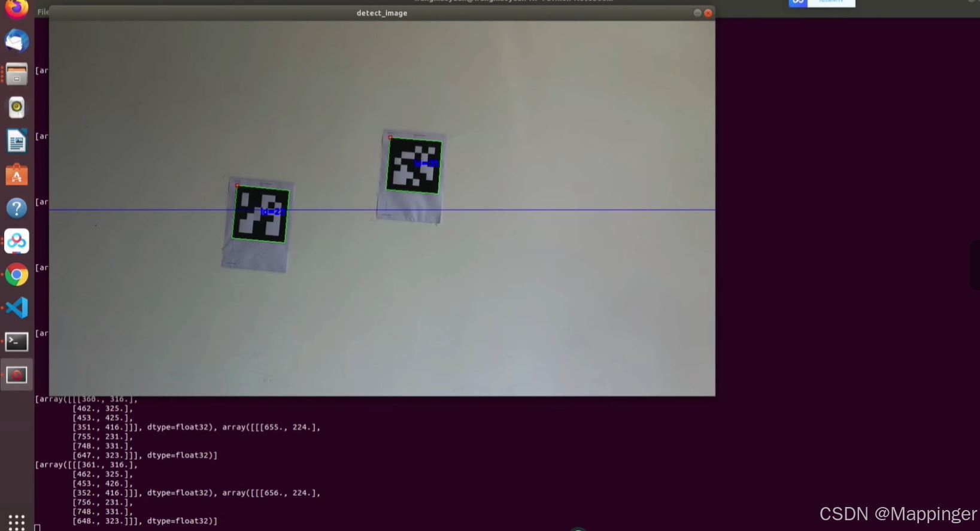Click terminal text "array([[[656., 224.],"
This screenshot has height=531, width=980.
pyautogui.click(x=272, y=493)
